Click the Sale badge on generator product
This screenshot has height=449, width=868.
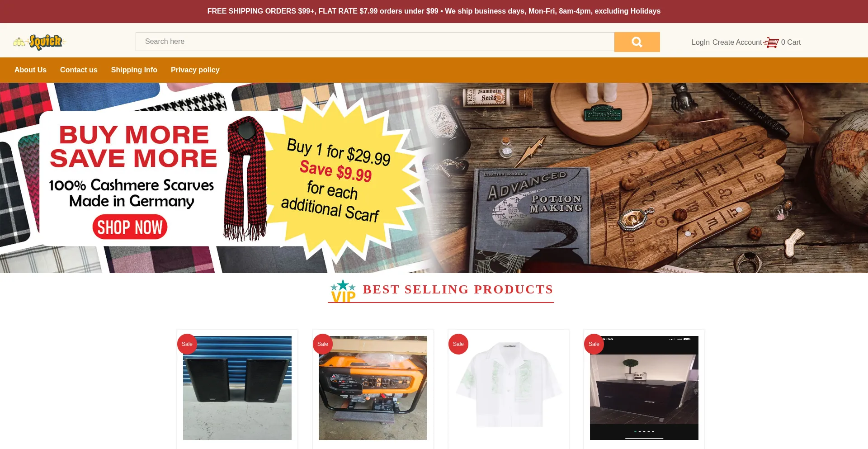click(x=323, y=344)
